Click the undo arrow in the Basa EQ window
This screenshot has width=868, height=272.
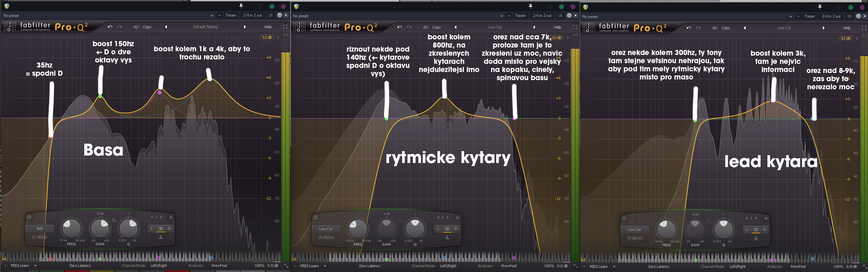(x=110, y=27)
